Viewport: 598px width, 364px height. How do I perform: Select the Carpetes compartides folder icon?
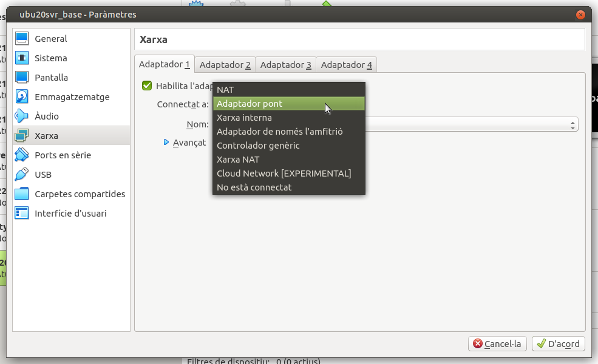pyautogui.click(x=22, y=194)
